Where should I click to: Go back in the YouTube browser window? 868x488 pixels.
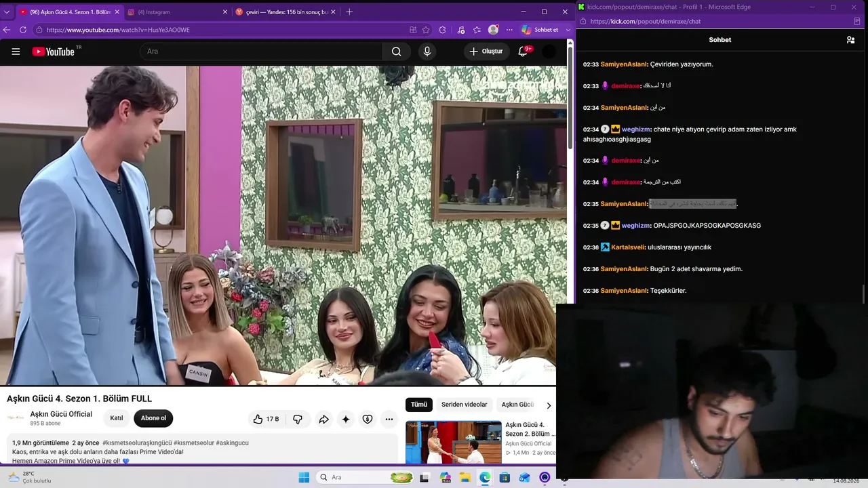pyautogui.click(x=7, y=30)
